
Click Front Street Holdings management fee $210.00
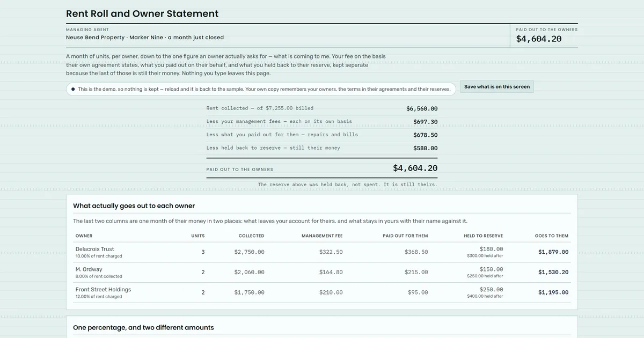331,293
